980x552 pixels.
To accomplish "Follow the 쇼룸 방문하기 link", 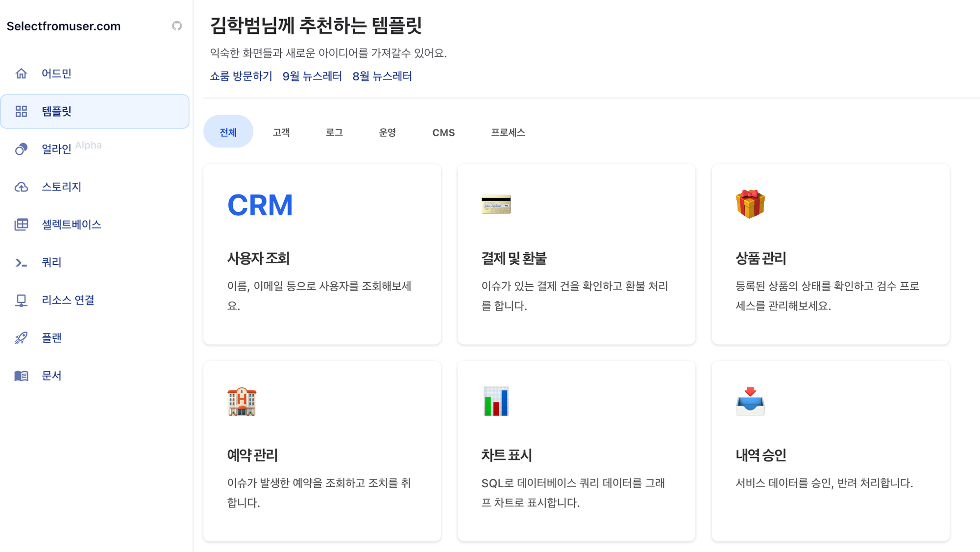I will click(241, 76).
